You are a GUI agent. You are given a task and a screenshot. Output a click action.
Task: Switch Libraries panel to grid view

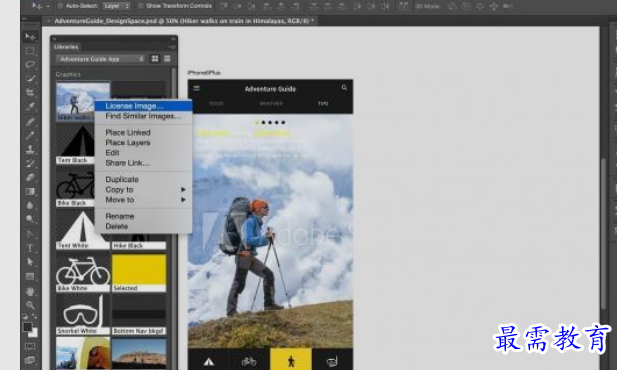click(x=155, y=59)
